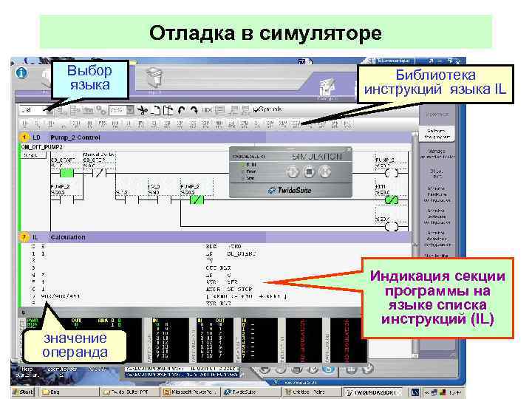Click the Redo arrow icon
The width and height of the screenshot is (532, 399).
194,110
